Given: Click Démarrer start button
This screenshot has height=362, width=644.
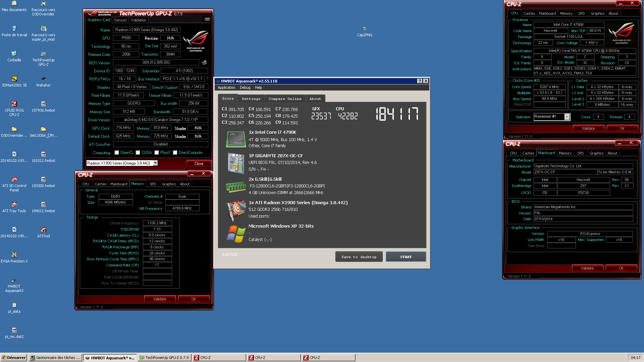Looking at the screenshot, I should click(x=14, y=358).
